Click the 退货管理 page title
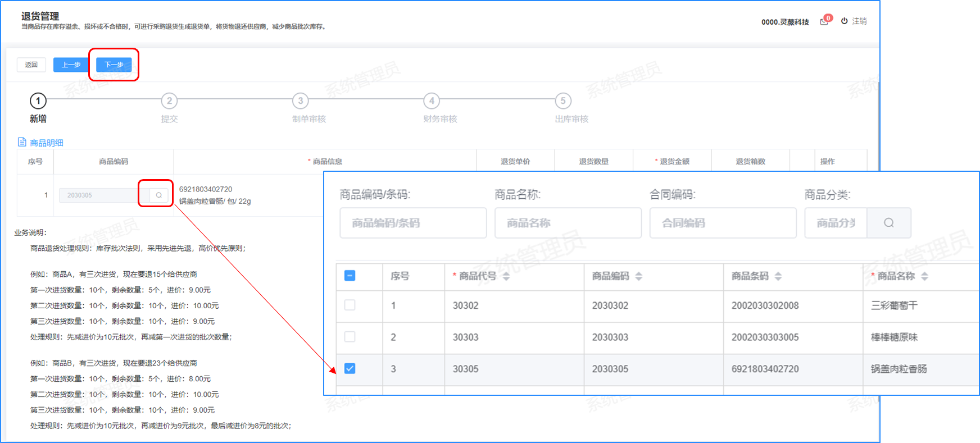The width and height of the screenshot is (980, 443). coord(40,16)
